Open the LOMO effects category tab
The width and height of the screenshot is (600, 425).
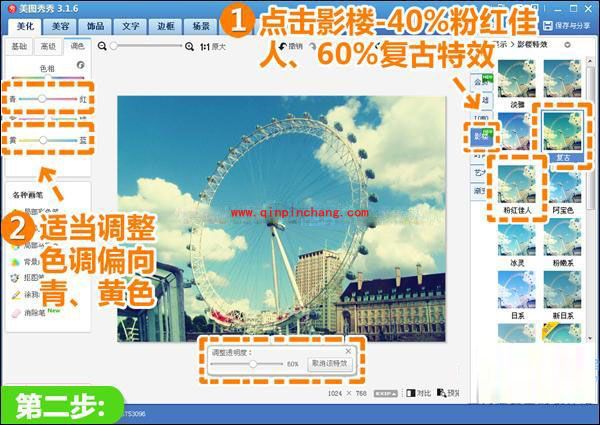tap(482, 118)
